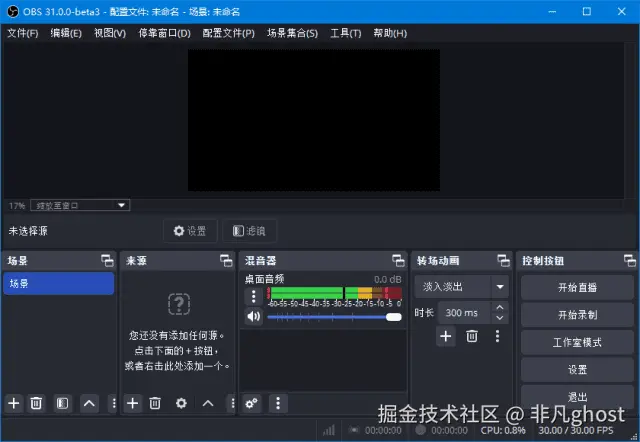Image resolution: width=640 pixels, height=442 pixels.
Task: Select the 场景 scene item
Action: 58,283
